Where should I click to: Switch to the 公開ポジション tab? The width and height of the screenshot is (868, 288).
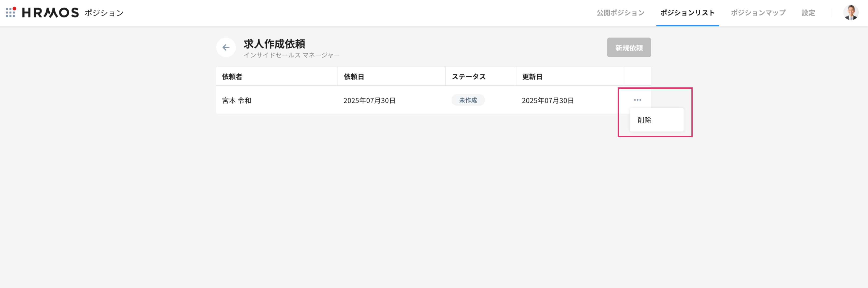620,13
